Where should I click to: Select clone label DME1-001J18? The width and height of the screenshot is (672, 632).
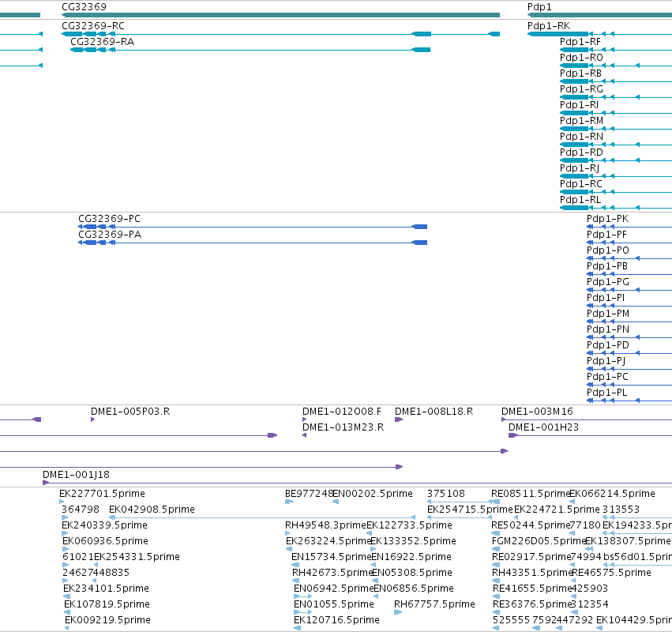coord(76,475)
